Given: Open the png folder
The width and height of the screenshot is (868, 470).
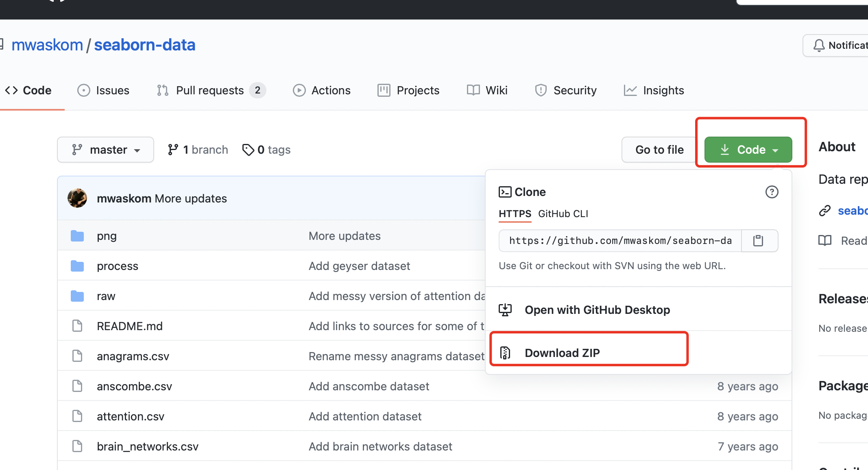Looking at the screenshot, I should point(107,236).
